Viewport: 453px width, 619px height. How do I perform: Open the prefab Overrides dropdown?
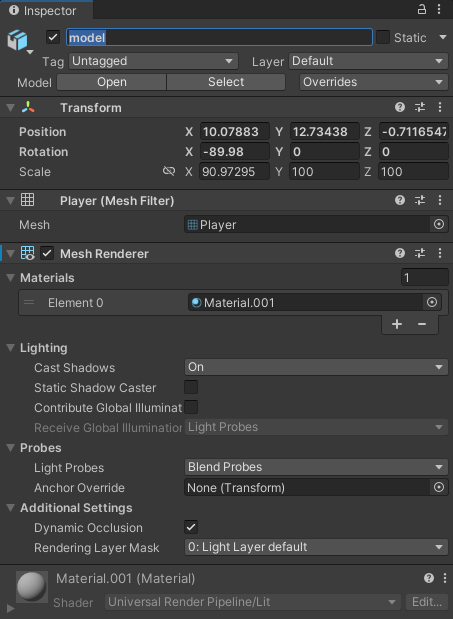(373, 82)
